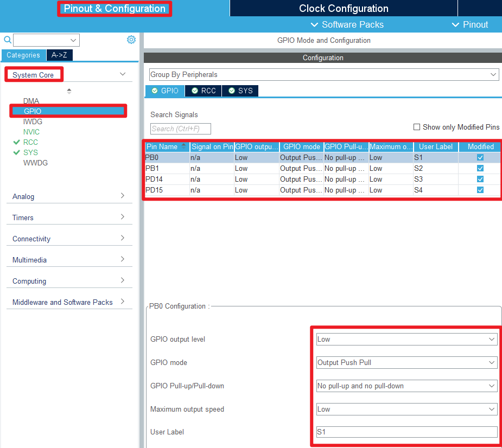
Task: Open the Software Packs menu
Action: click(x=347, y=24)
